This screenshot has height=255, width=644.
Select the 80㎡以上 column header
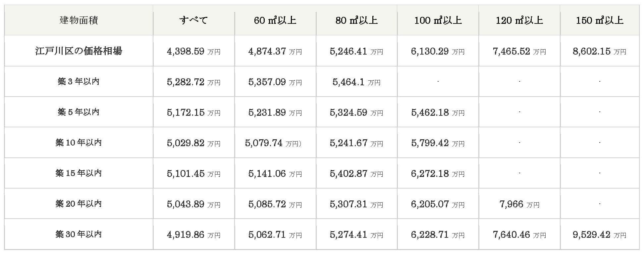(357, 20)
